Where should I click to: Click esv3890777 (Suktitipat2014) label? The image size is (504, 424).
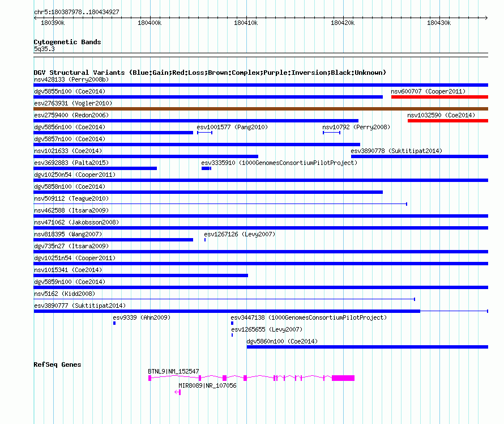pos(80,306)
